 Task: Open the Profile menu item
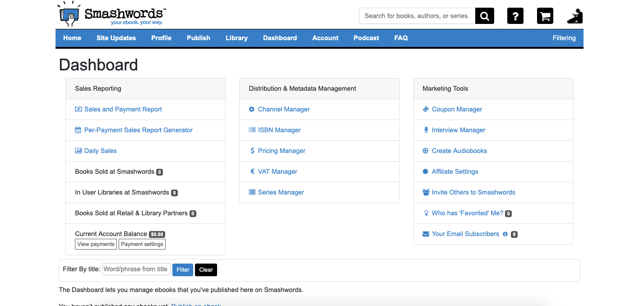click(x=161, y=38)
